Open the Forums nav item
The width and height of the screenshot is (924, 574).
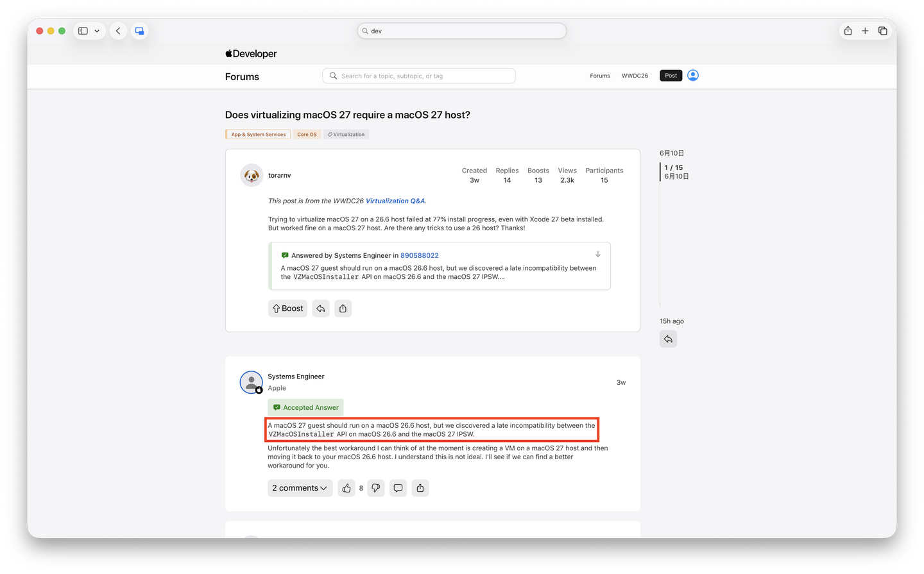click(x=600, y=76)
